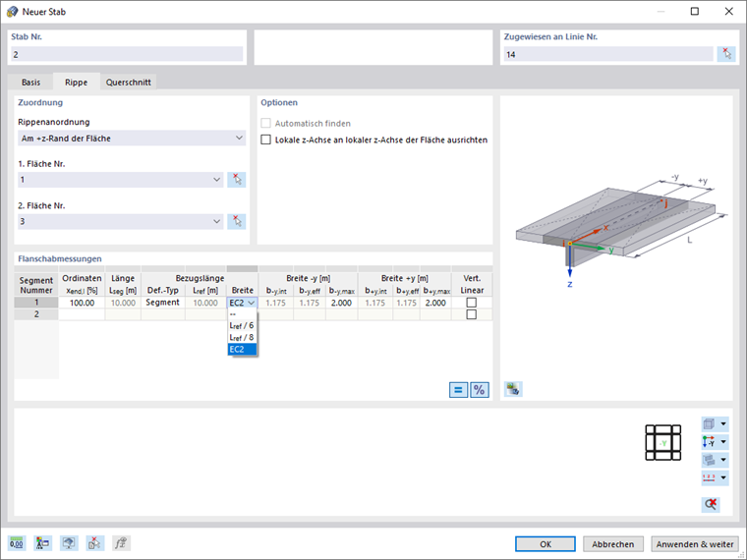
Task: Switch to the Querschnitt tab
Action: pos(128,82)
